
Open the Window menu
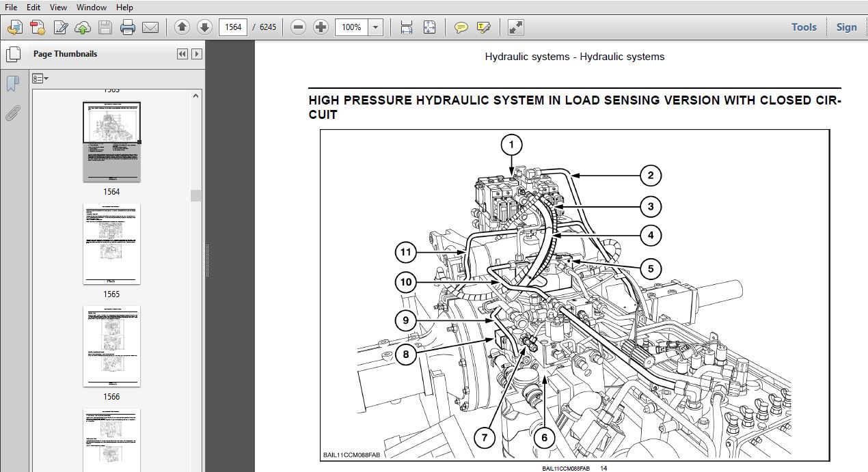tap(92, 8)
